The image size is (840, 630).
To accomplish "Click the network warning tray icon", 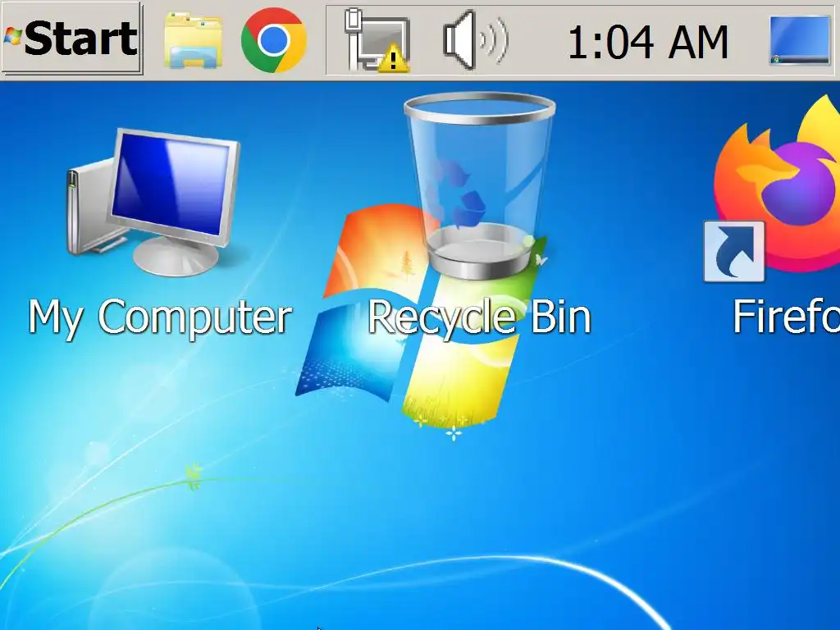I will [377, 41].
